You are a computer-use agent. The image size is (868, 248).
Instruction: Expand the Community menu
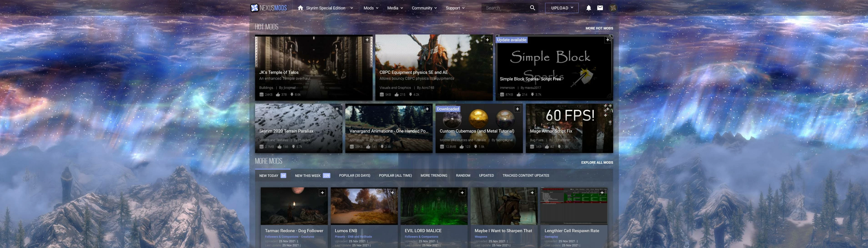[424, 8]
